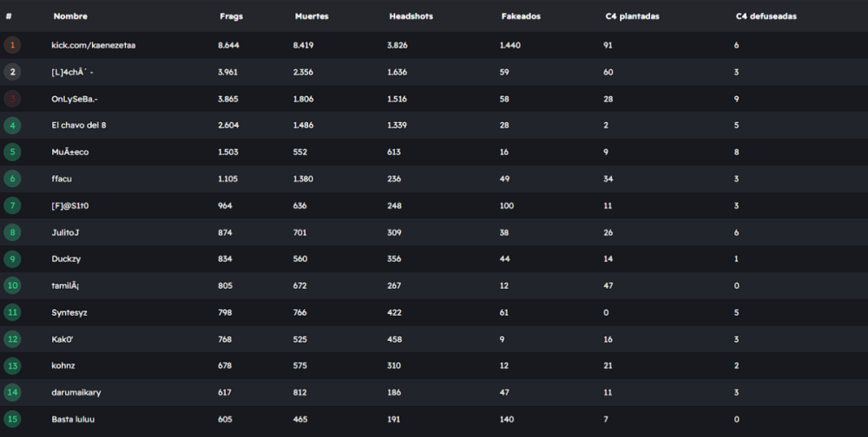The width and height of the screenshot is (868, 437).
Task: Click the green rank 10 badge
Action: [x=12, y=285]
